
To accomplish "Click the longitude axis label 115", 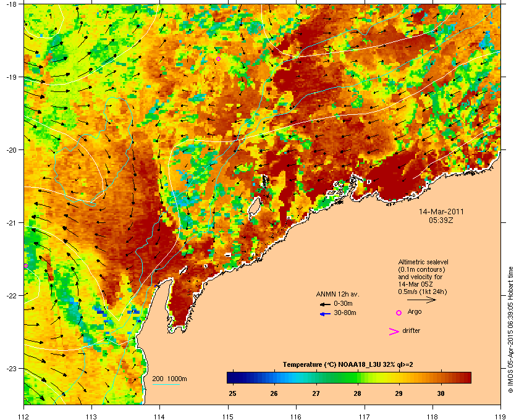I will [228, 416].
